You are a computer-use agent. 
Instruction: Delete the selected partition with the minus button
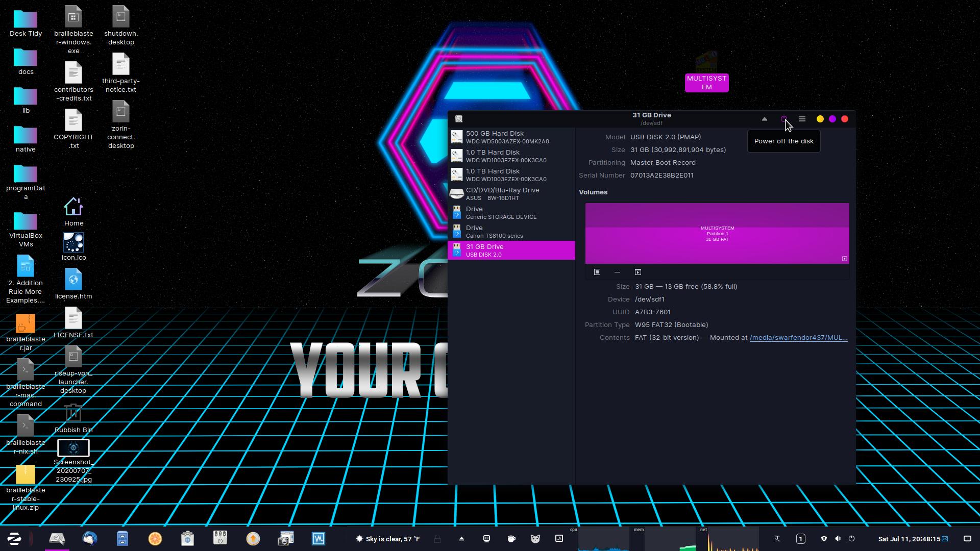pyautogui.click(x=617, y=272)
